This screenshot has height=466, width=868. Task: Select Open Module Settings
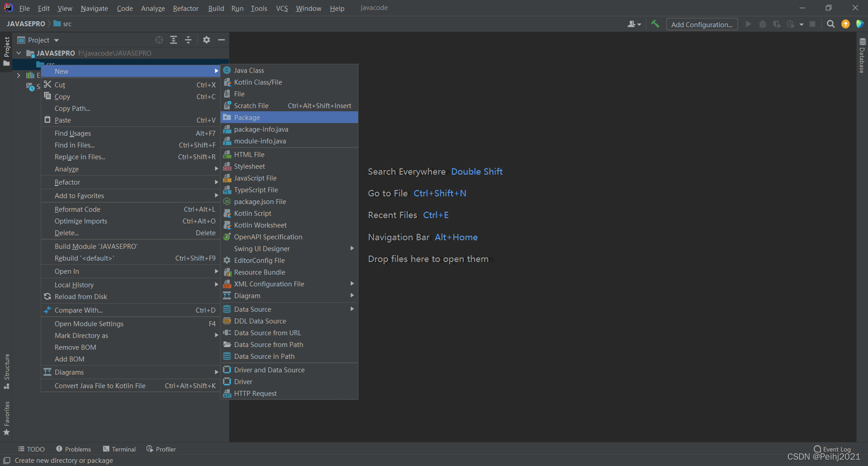pos(130,324)
